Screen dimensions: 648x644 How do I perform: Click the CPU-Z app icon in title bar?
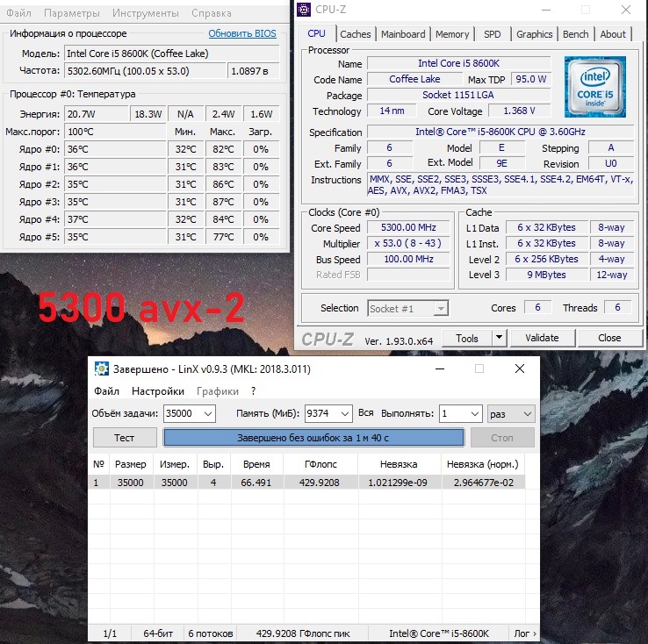tap(304, 10)
